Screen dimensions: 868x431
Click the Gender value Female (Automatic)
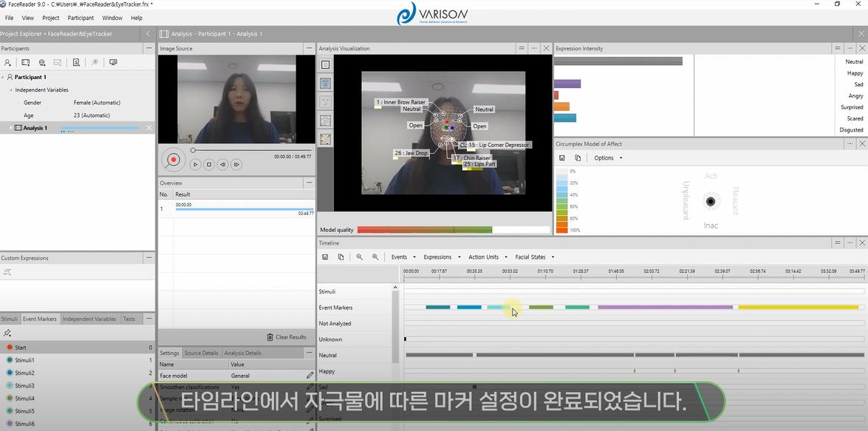point(97,103)
